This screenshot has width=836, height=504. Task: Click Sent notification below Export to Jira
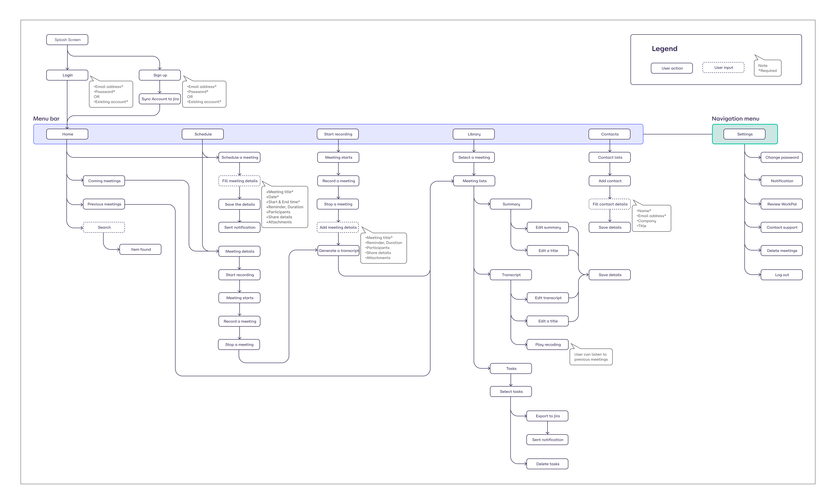coord(547,440)
